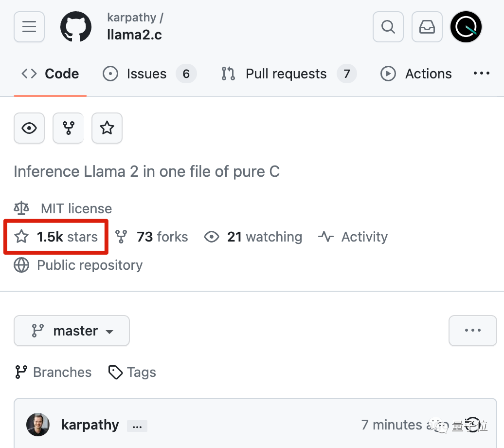The image size is (504, 448).
Task: Expand the master branch dropdown
Action: click(x=72, y=331)
